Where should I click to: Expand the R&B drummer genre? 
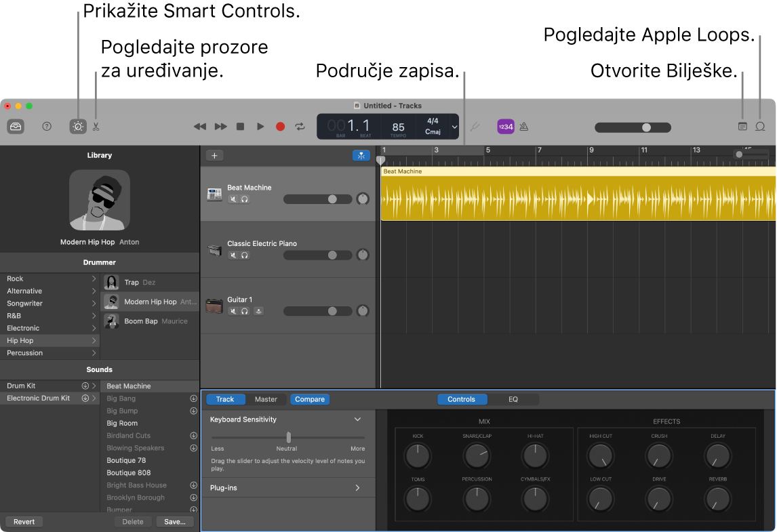[94, 316]
